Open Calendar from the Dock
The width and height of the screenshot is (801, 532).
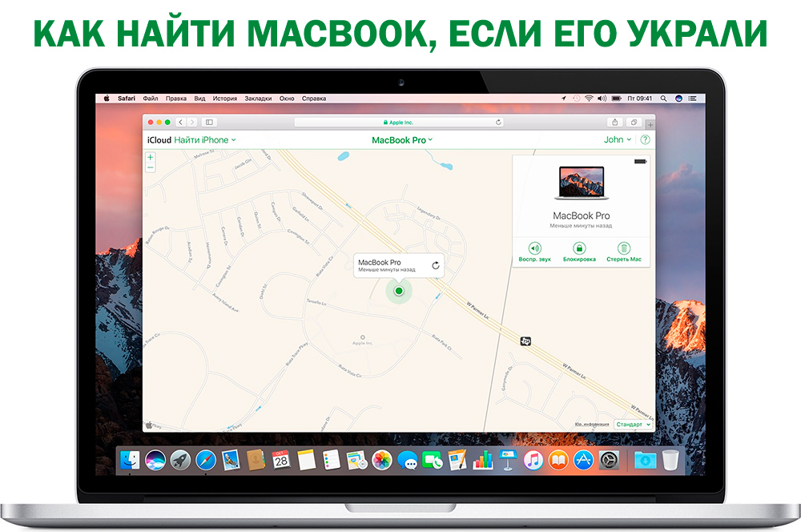click(x=281, y=460)
